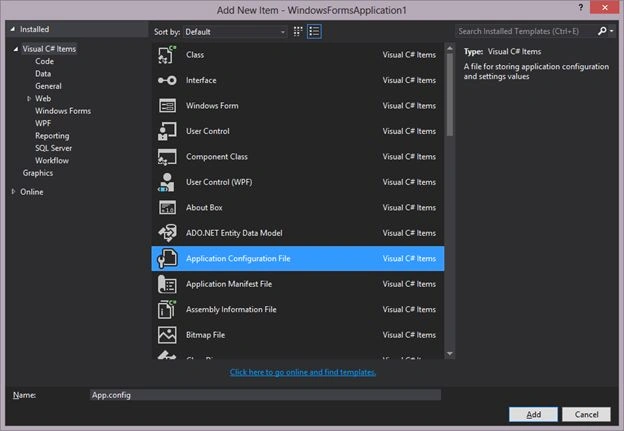624x431 pixels.
Task: Open the Sort by Default dropdown
Action: (x=235, y=32)
